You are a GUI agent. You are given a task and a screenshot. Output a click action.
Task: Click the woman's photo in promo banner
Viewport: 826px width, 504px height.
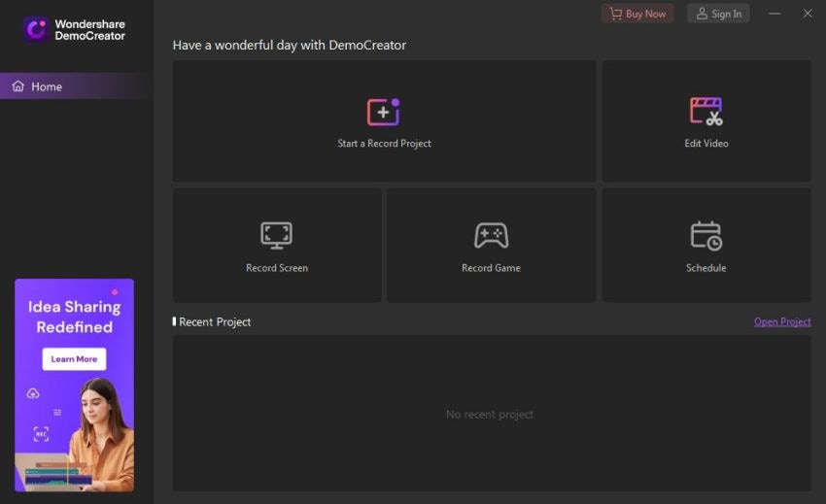click(x=100, y=434)
